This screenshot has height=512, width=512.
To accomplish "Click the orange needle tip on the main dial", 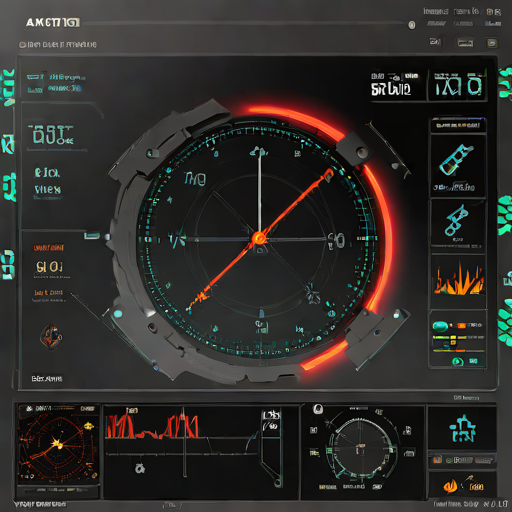I will point(328,173).
